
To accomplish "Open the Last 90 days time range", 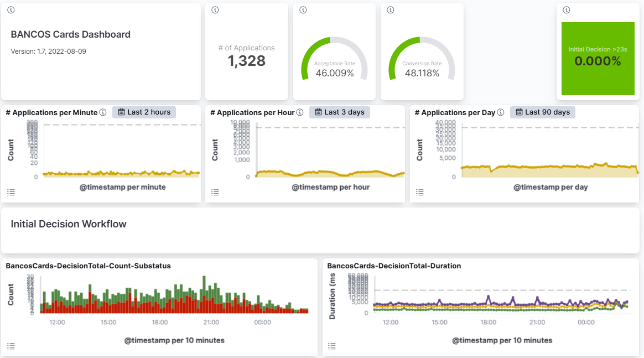I will (x=542, y=112).
